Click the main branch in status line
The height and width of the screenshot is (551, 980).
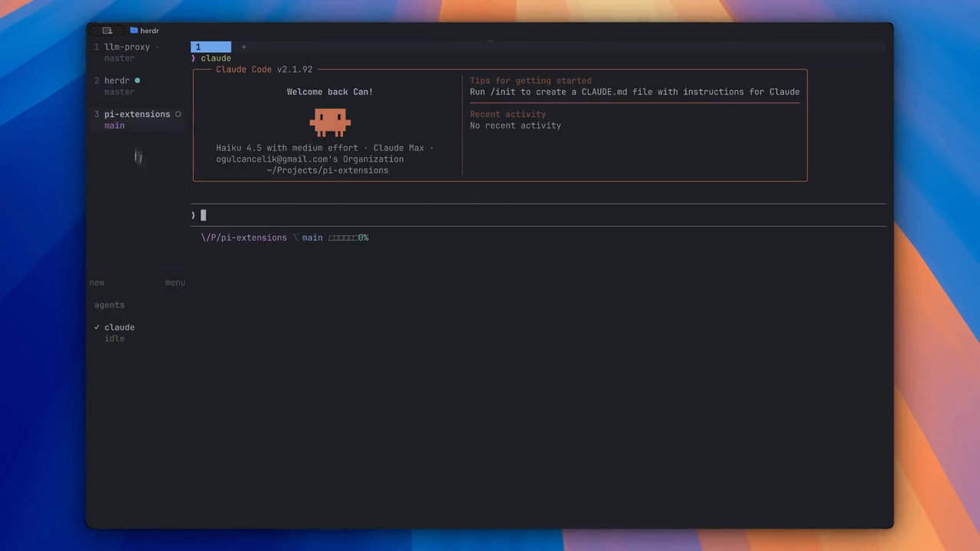point(312,238)
